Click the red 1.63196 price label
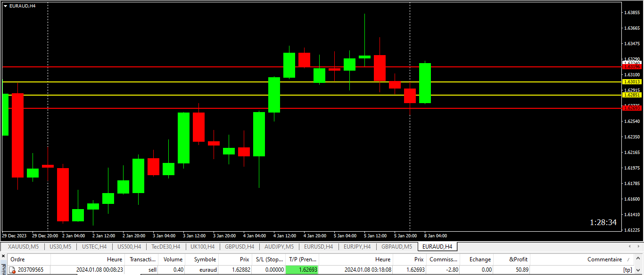 (x=632, y=67)
